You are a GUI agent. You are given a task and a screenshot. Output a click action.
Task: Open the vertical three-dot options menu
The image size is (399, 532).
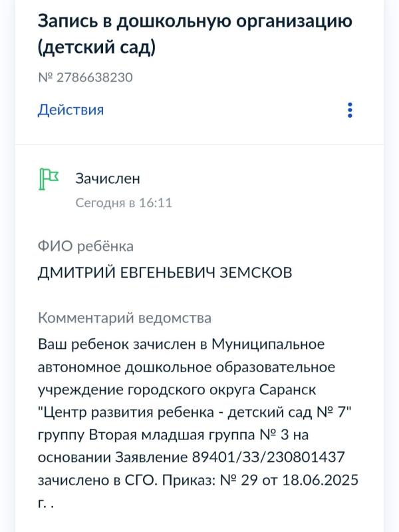350,110
